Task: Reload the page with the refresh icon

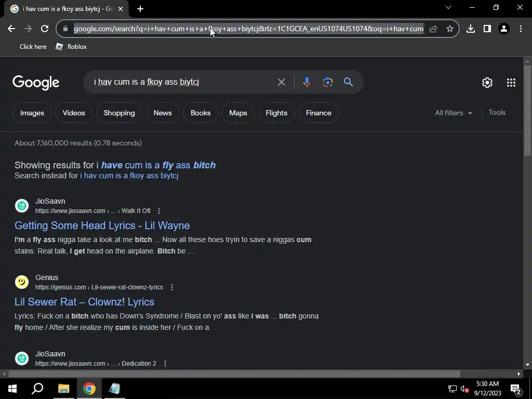Action: (x=45, y=29)
